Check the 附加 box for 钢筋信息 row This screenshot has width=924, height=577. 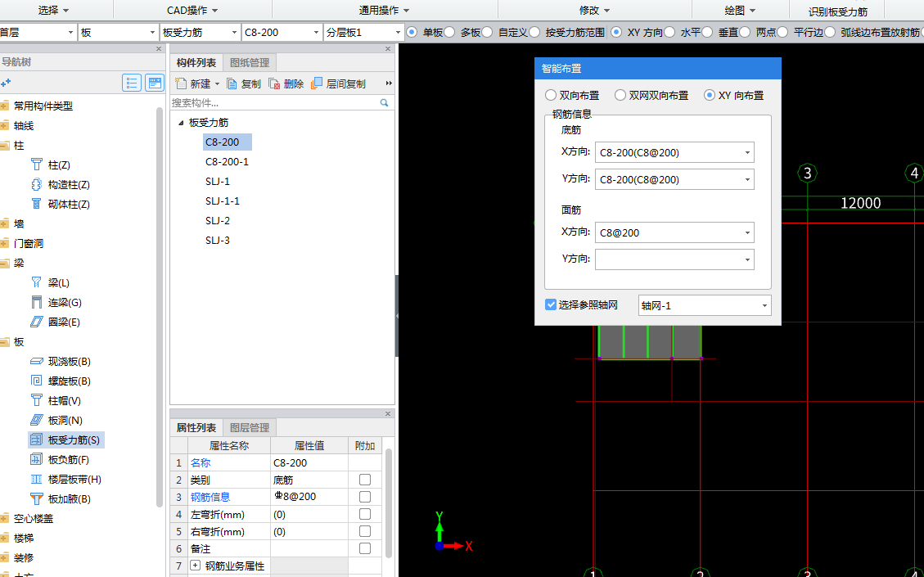coord(365,497)
